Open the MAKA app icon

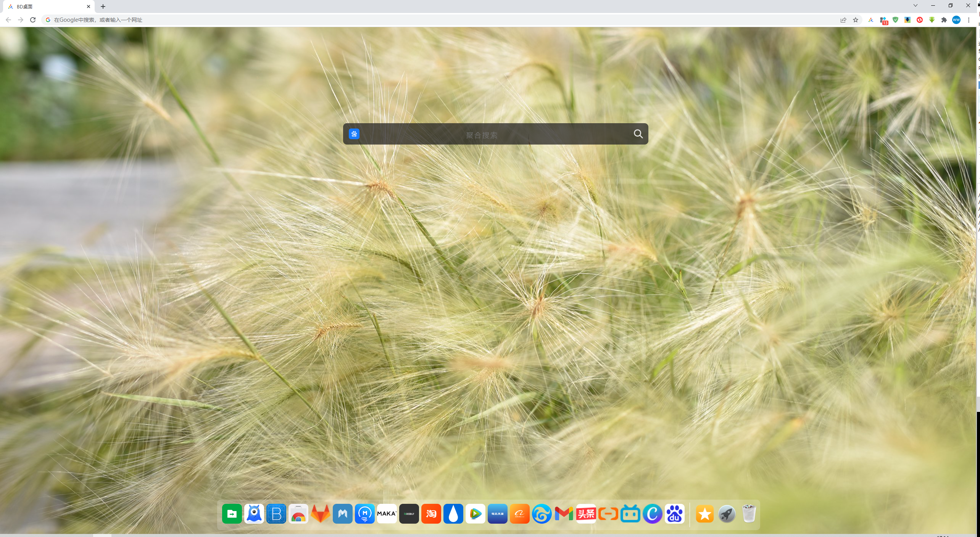pos(387,514)
